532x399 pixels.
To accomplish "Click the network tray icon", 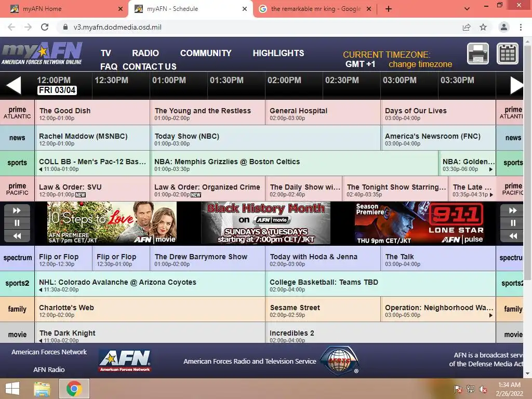I will [471, 389].
